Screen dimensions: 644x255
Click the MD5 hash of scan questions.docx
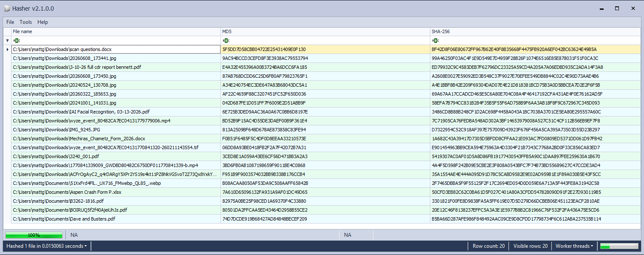[x=325, y=50]
